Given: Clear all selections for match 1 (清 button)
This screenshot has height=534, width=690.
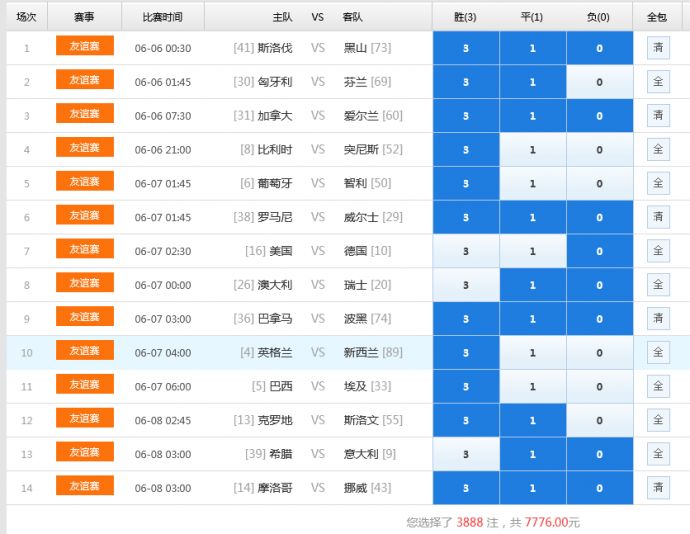Looking at the screenshot, I should [x=658, y=48].
